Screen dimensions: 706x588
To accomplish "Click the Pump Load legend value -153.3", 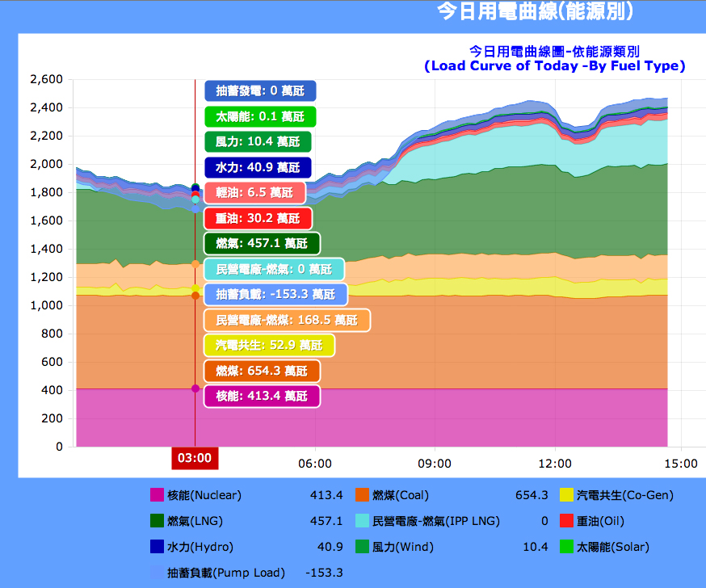I will point(324,573).
